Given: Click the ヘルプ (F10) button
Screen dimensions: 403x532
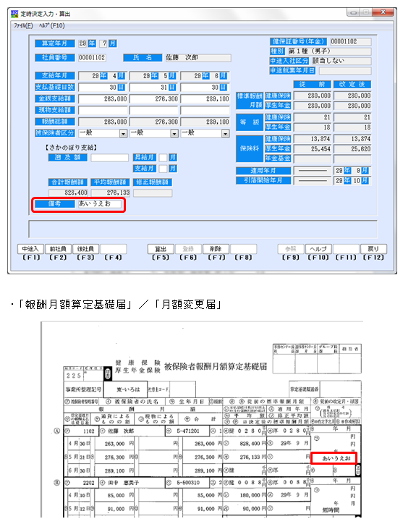Looking at the screenshot, I should (x=318, y=249).
